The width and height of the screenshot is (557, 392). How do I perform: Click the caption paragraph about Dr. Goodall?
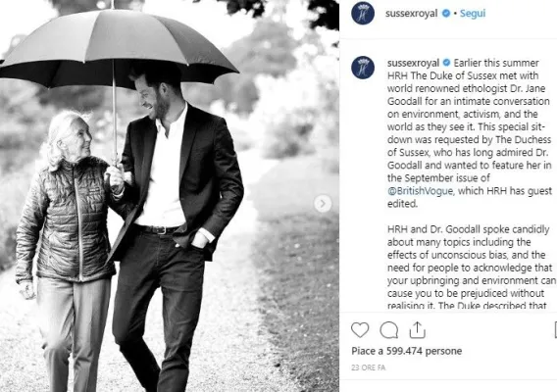tap(470, 133)
